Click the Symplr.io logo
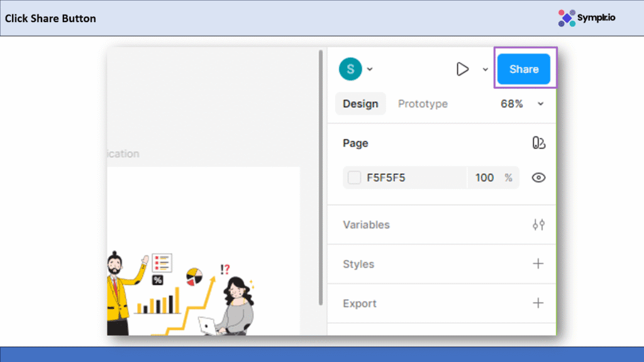This screenshot has height=362, width=644. pos(586,18)
